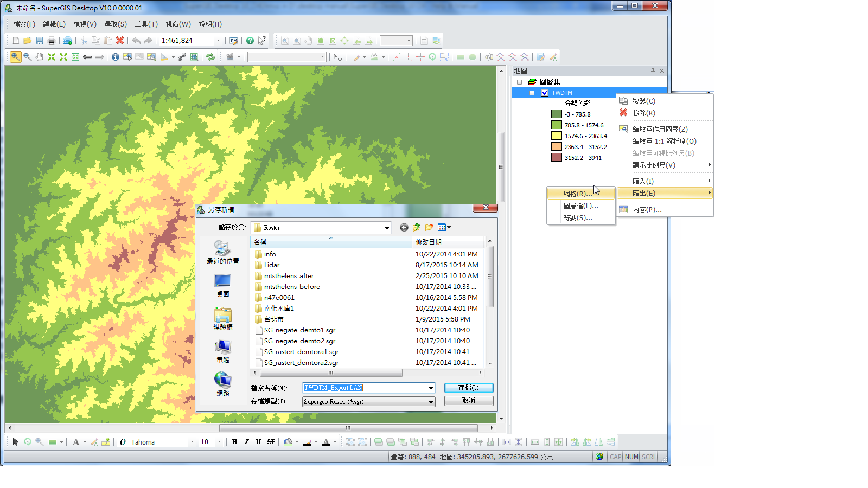The height and width of the screenshot is (488, 868).
Task: Toggle Underline text formatting
Action: pyautogui.click(x=258, y=442)
